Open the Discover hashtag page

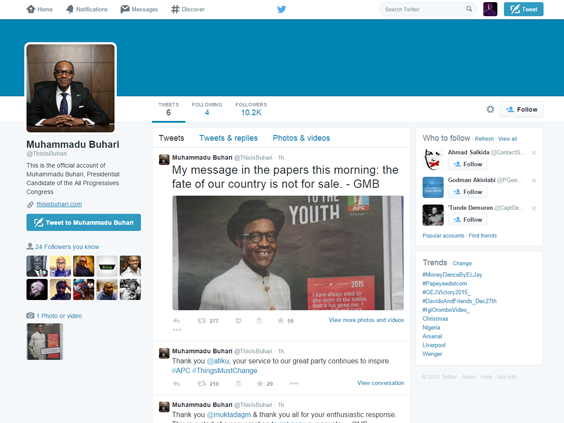[188, 9]
